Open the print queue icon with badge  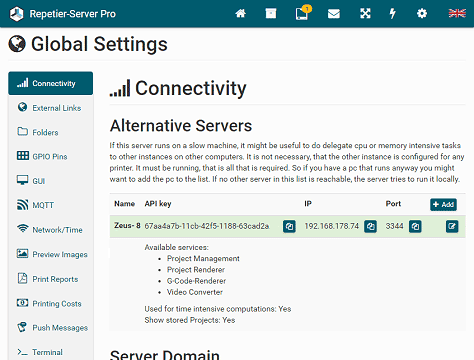pos(303,13)
